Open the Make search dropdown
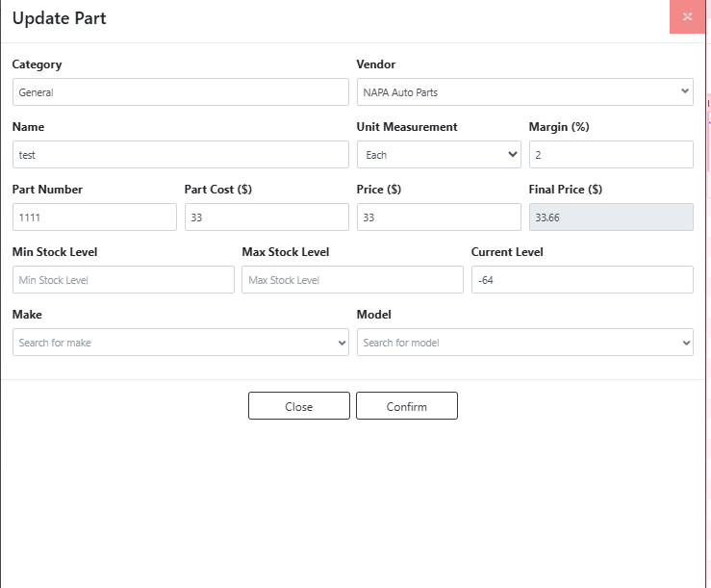 click(180, 343)
